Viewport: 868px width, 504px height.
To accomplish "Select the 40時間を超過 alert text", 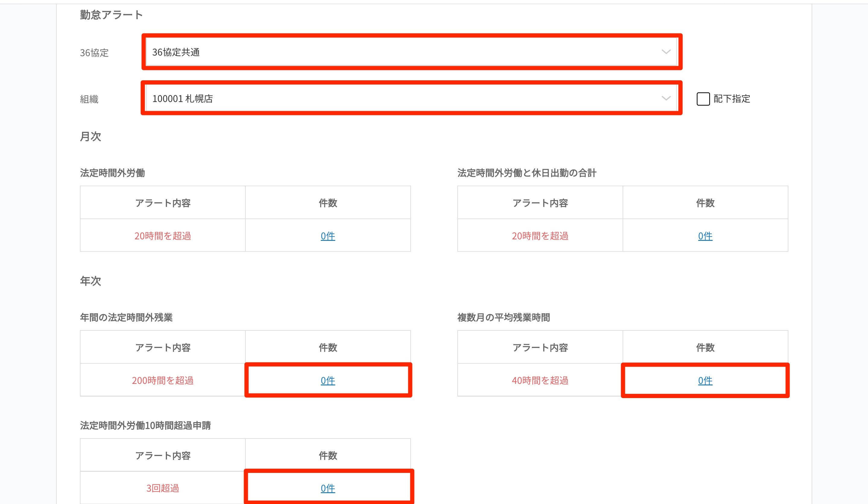I will click(540, 380).
